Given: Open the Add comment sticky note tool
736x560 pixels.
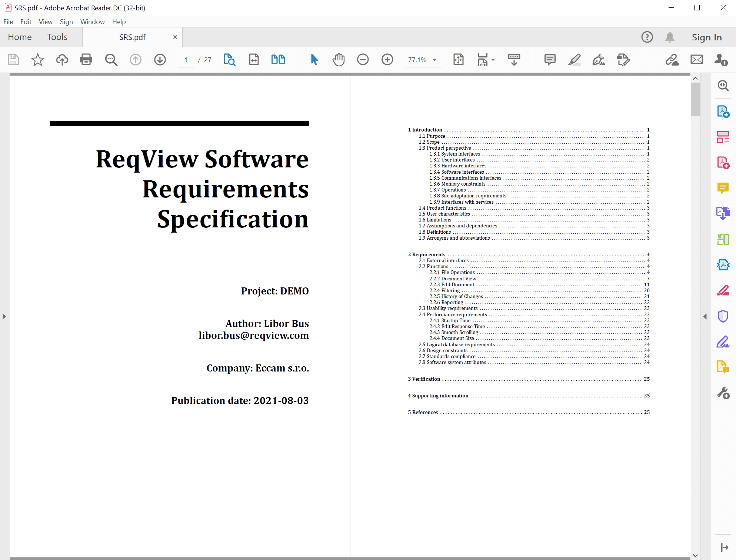Looking at the screenshot, I should tap(550, 60).
